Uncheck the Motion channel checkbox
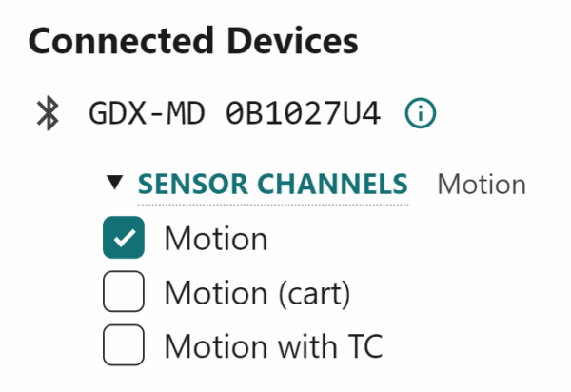The width and height of the screenshot is (571, 392). click(124, 239)
